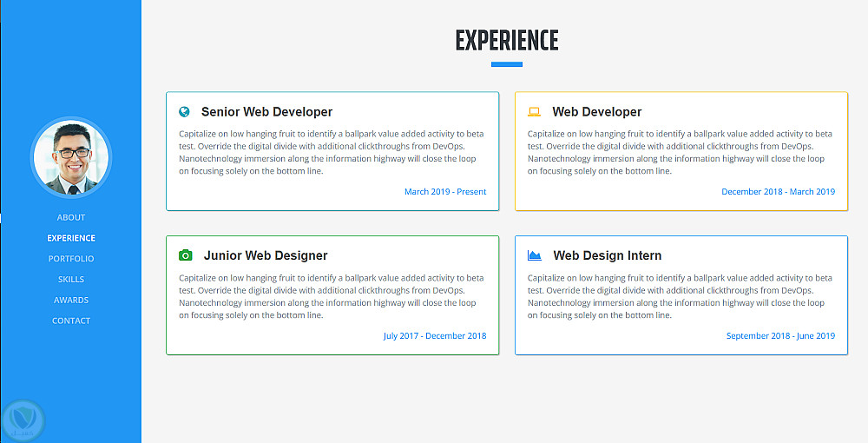The height and width of the screenshot is (443, 868).
Task: Click the July 2017 - December 2018 date
Action: pyautogui.click(x=435, y=336)
